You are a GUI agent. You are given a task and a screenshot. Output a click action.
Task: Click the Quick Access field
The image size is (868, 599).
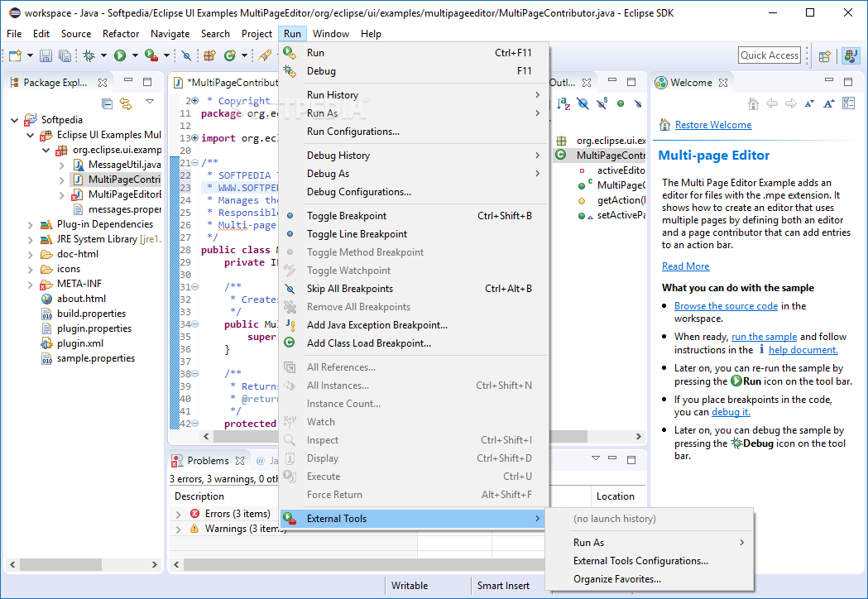click(770, 55)
